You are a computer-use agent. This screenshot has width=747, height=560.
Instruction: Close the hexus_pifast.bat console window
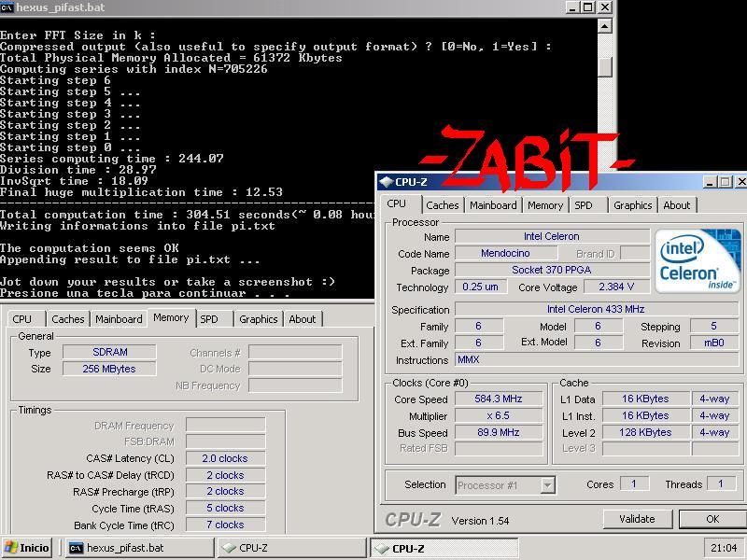coord(604,7)
